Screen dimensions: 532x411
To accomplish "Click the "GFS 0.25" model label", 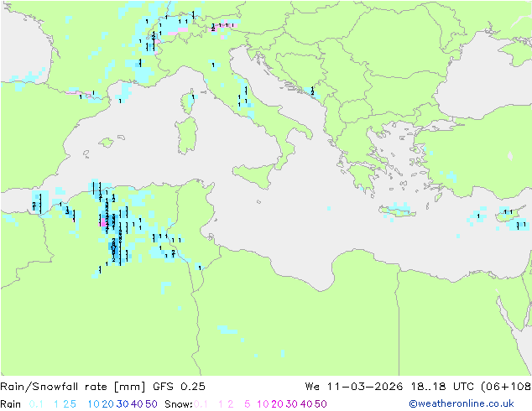I will point(179,387).
